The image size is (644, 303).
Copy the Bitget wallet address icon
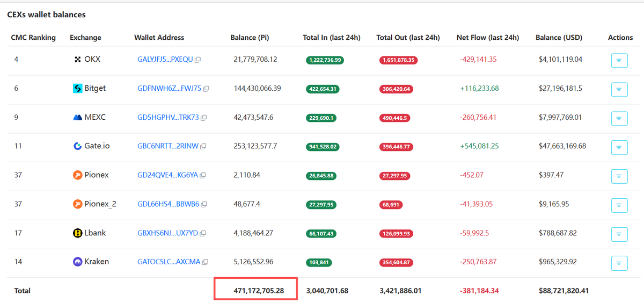(x=206, y=89)
